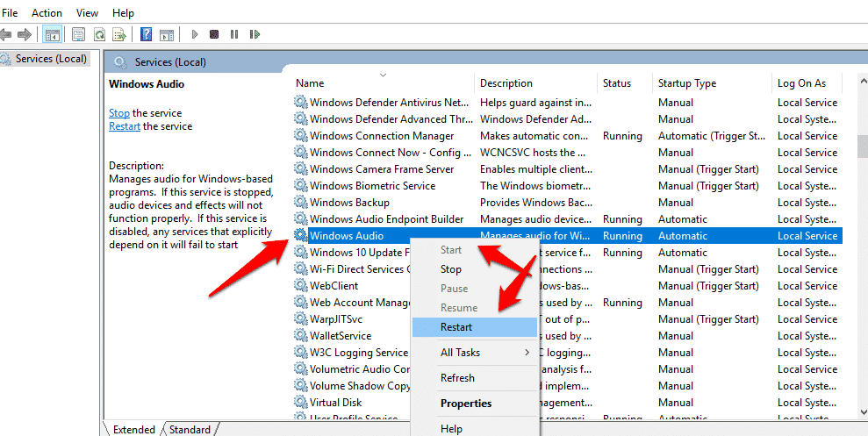This screenshot has height=436, width=868.
Task: Click the vertical scrollbar thumb
Action: coord(863,147)
